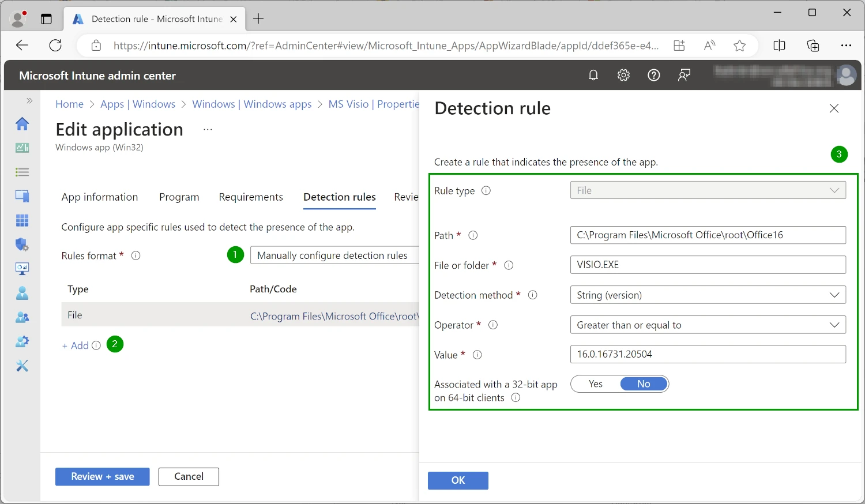Click the Cancel button
This screenshot has height=504, width=865.
click(189, 477)
